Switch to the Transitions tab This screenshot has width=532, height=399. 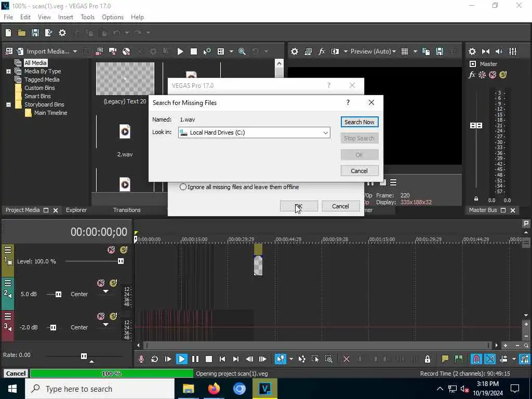pos(127,210)
